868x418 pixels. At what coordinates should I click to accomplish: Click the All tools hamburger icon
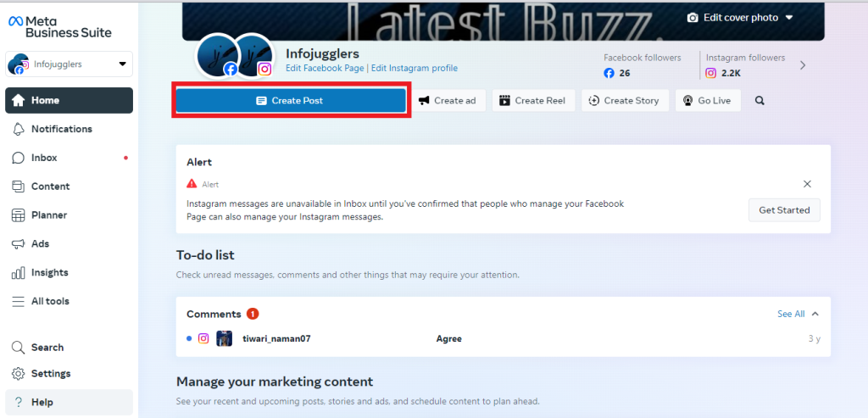19,302
